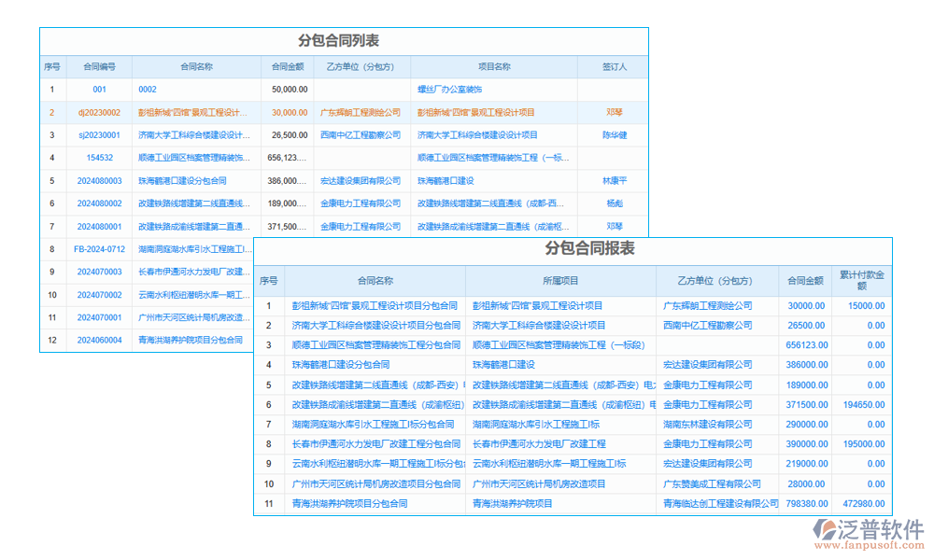The width and height of the screenshot is (934, 560).
Task: Select contract number 154532
Action: tap(99, 158)
